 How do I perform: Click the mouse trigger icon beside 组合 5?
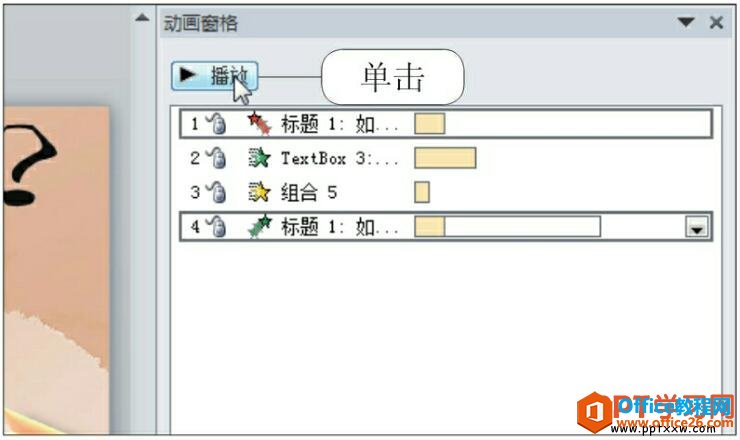(216, 192)
